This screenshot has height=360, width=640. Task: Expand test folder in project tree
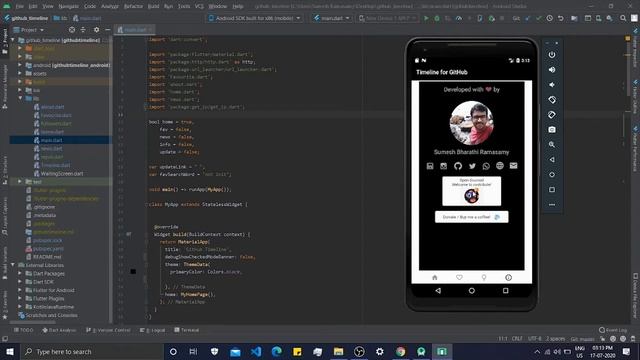(20, 181)
